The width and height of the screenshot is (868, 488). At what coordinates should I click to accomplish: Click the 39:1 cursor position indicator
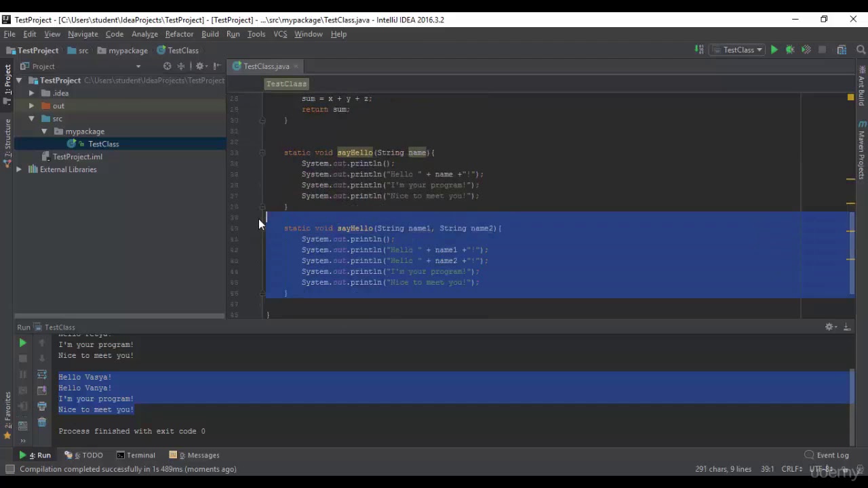click(768, 469)
